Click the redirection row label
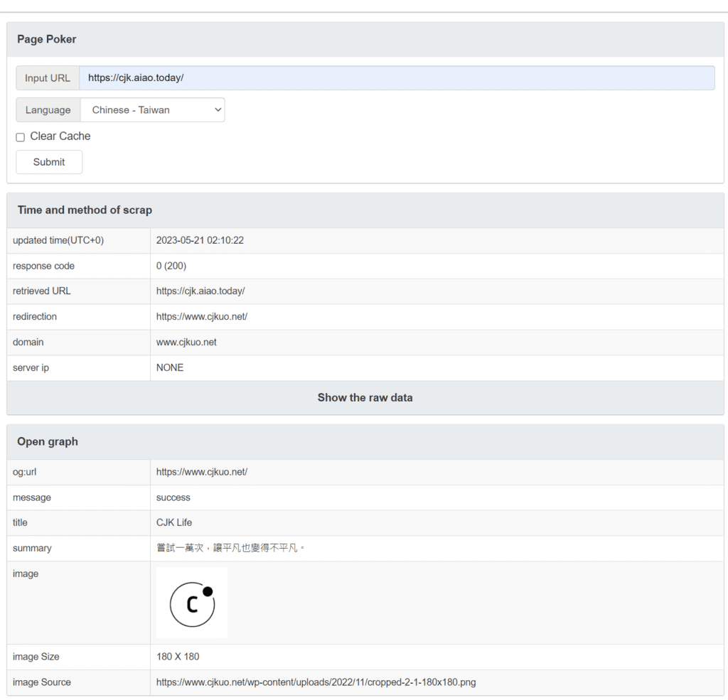Viewport: 728px width, 700px height. [35, 316]
